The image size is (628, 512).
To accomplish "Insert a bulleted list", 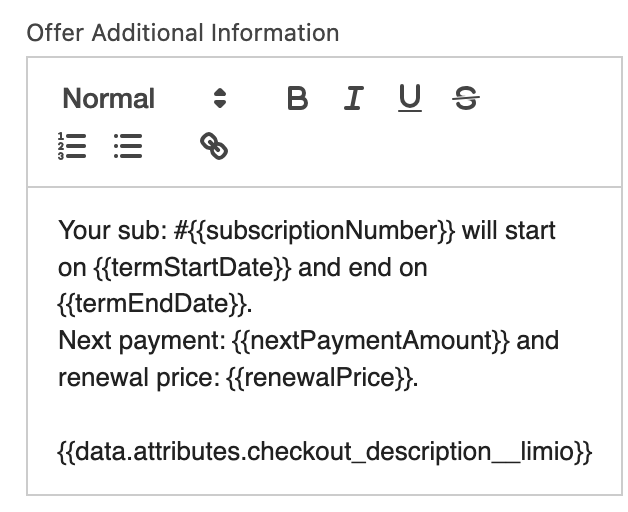I will (x=128, y=147).
